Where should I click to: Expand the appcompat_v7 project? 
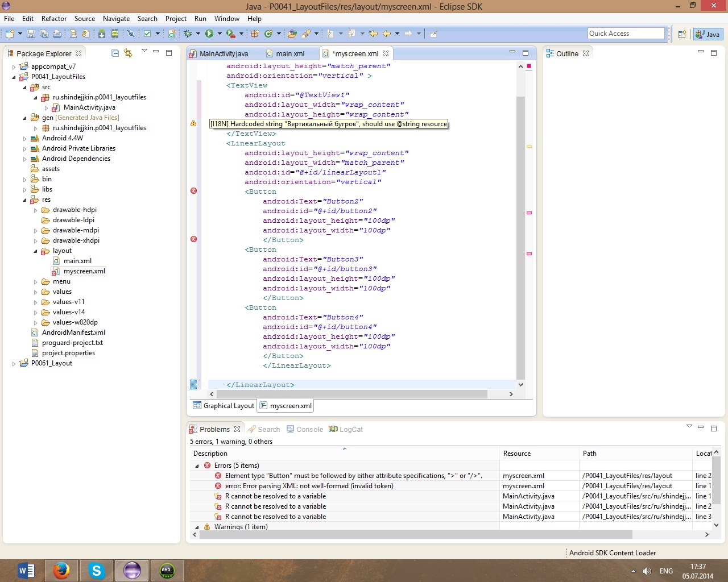click(14, 66)
